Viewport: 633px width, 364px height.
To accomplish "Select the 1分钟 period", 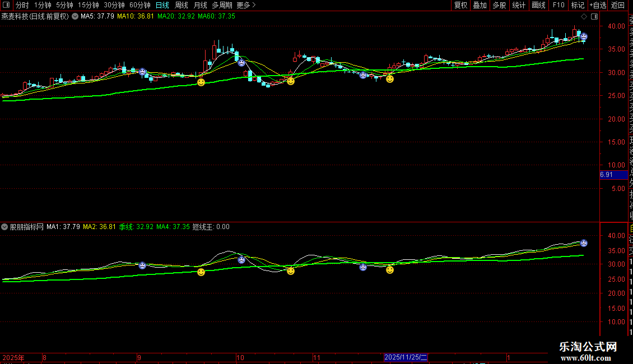I will pos(43,5).
